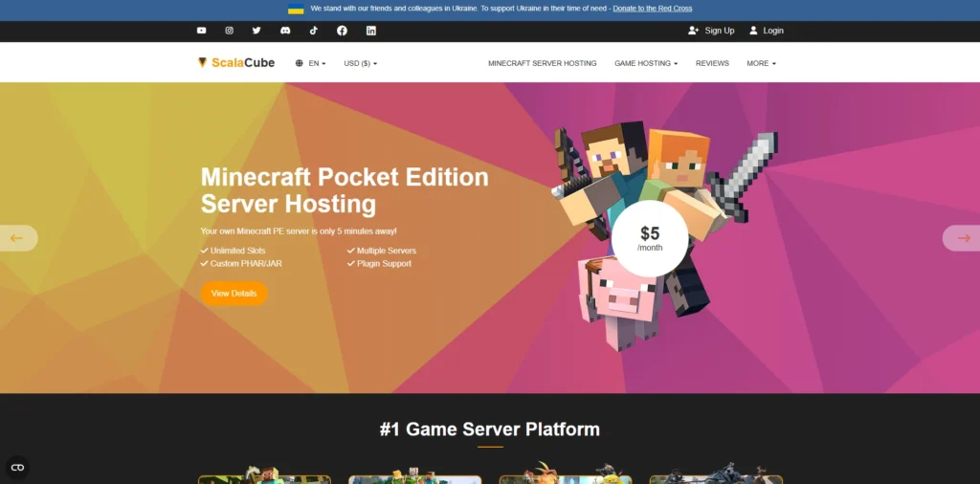Go to previous slide with left arrow
The height and width of the screenshot is (484, 980).
click(x=17, y=238)
